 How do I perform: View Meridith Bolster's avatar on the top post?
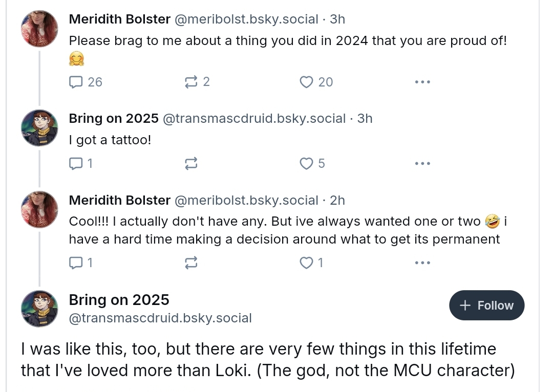39,29
